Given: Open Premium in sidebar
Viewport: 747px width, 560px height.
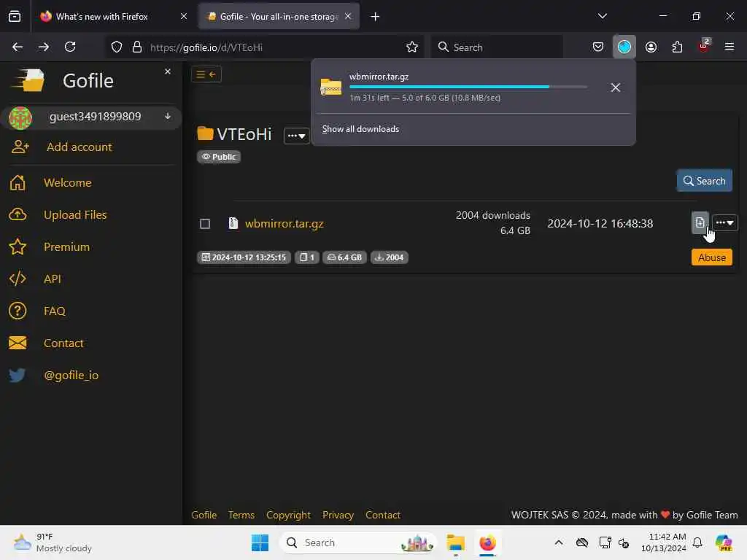Looking at the screenshot, I should tap(66, 246).
